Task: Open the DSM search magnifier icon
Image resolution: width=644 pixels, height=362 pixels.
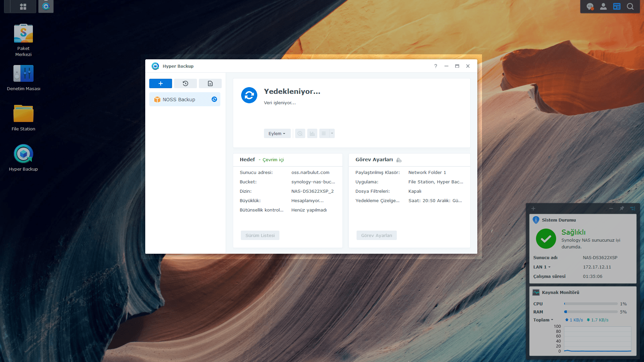Action: point(630,6)
